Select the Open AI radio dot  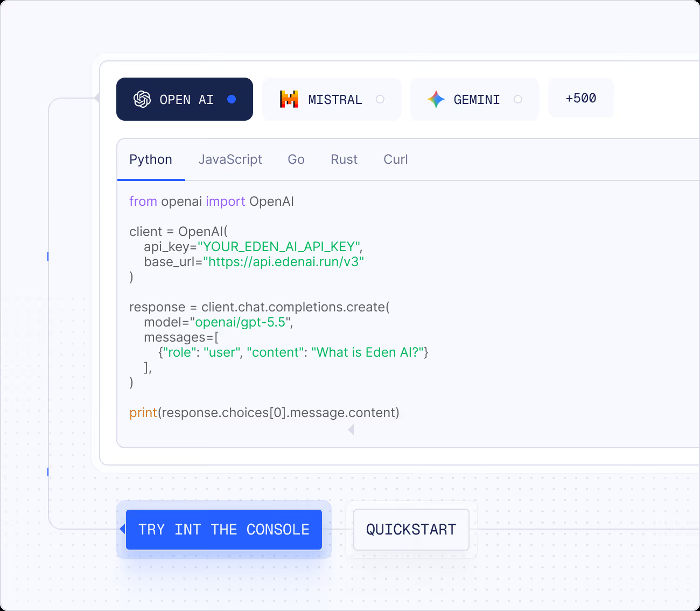click(232, 99)
